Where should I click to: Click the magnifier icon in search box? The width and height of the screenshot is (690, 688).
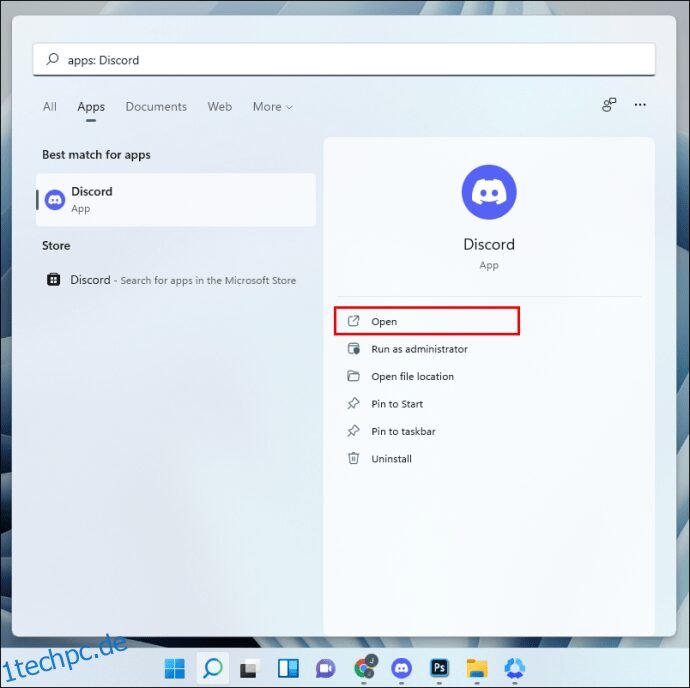(53, 59)
